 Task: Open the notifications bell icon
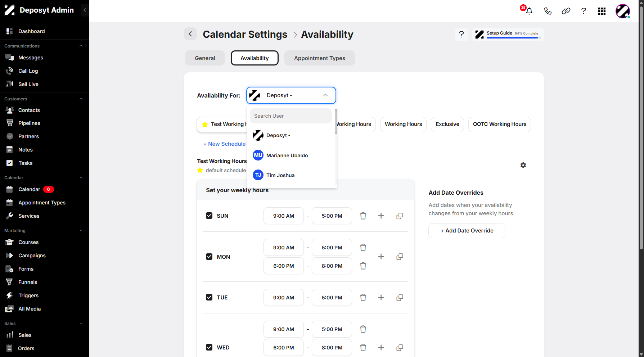(x=529, y=11)
